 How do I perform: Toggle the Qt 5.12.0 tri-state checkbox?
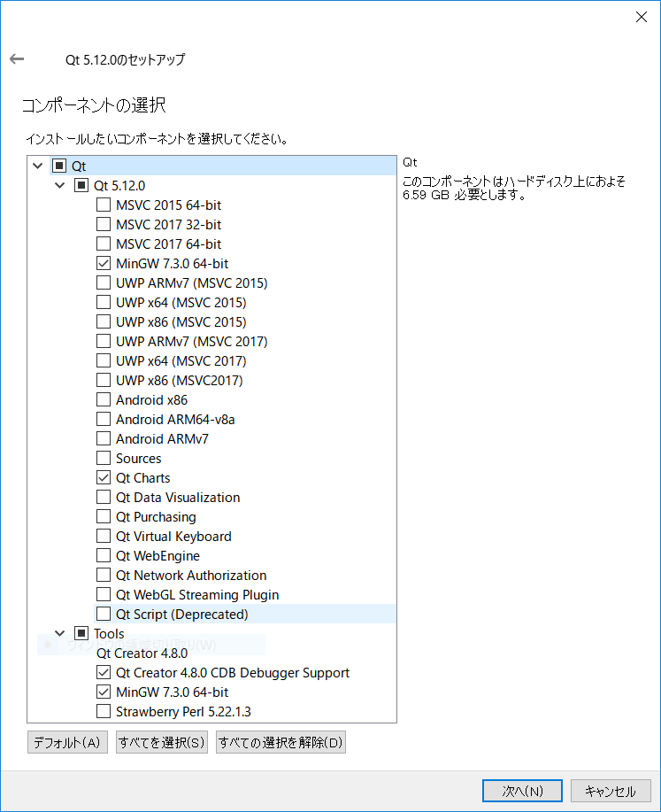pos(81,185)
